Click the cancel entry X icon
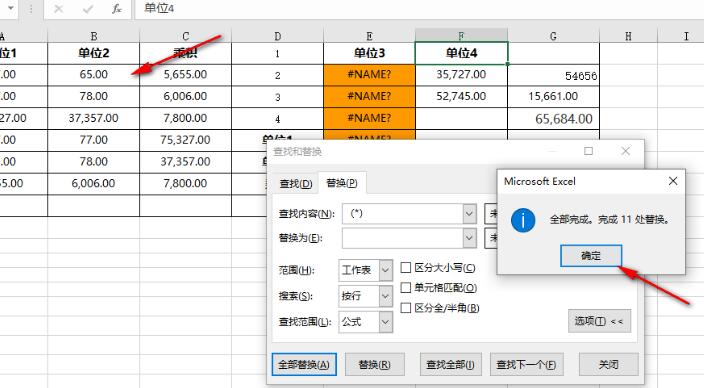This screenshot has height=388, width=704. coord(58,9)
